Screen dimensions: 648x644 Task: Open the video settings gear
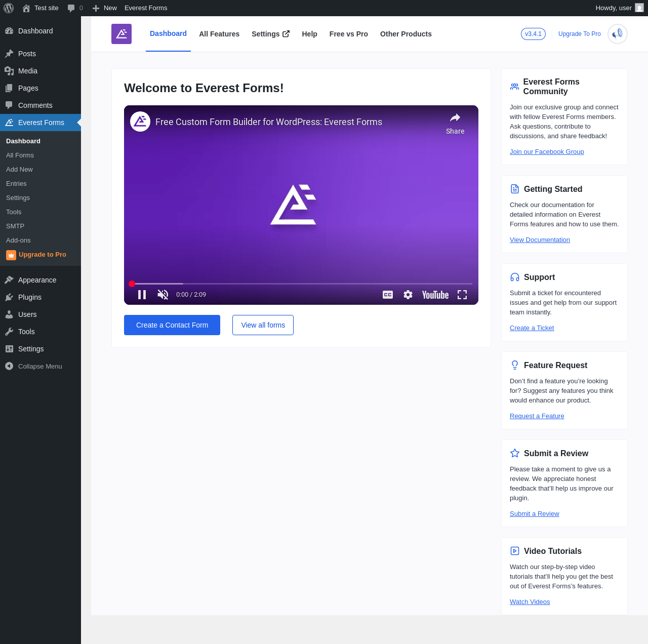408,295
